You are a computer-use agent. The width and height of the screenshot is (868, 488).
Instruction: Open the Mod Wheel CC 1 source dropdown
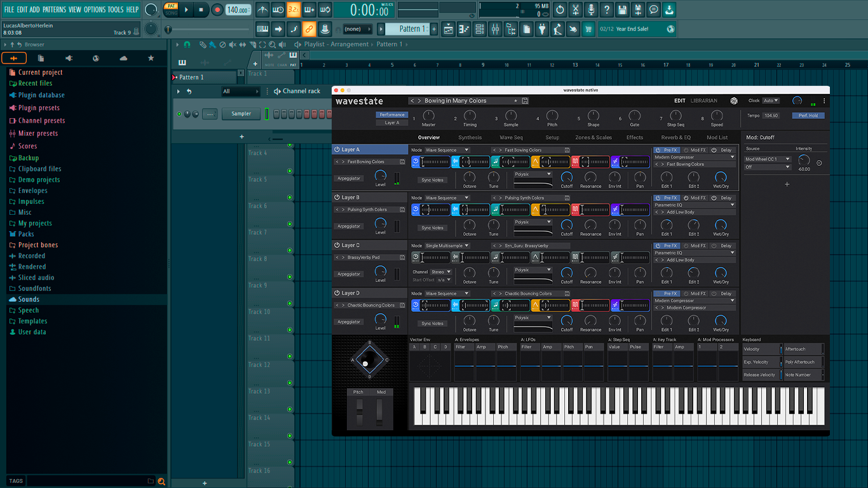click(x=768, y=159)
